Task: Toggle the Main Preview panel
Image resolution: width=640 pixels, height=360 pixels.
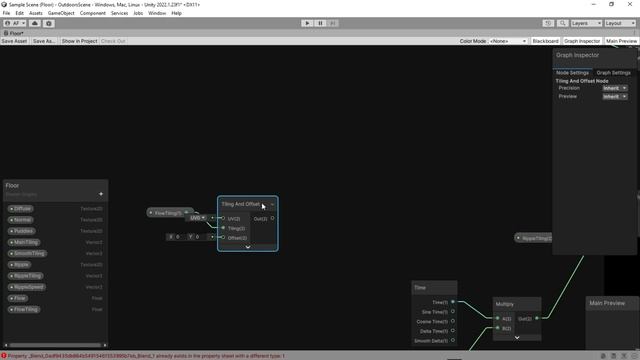Action: [x=621, y=41]
